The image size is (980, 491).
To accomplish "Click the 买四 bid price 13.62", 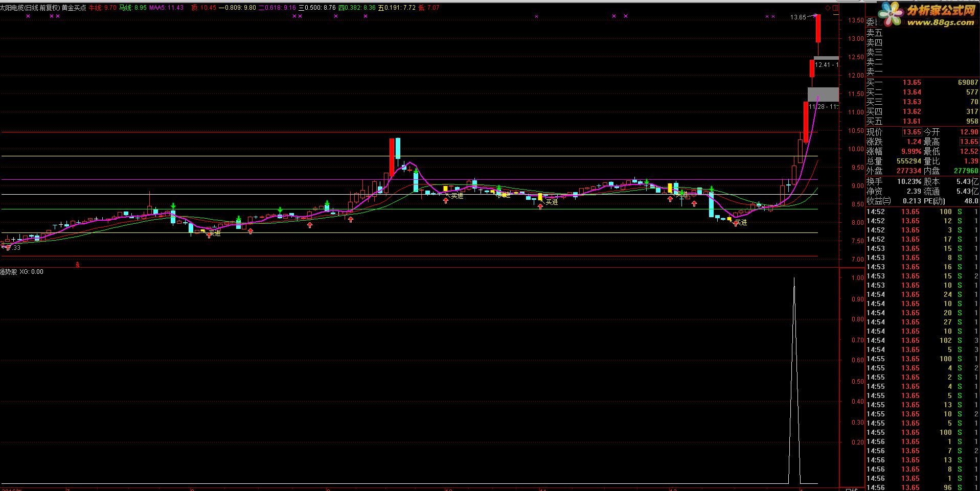I will pos(911,111).
